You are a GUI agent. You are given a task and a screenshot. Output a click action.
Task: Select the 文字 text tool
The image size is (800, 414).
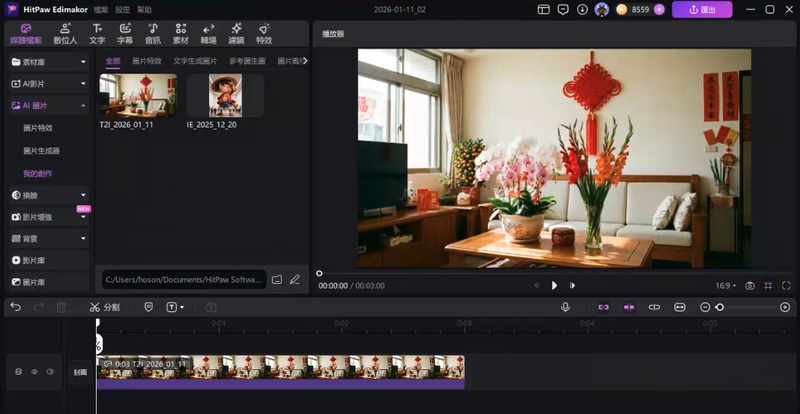coord(97,34)
